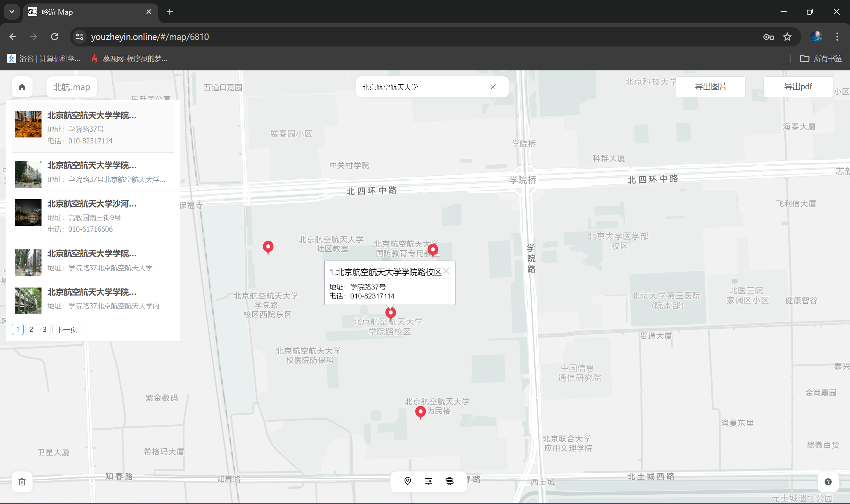
Task: Go forward to the next page
Action: click(x=33, y=37)
